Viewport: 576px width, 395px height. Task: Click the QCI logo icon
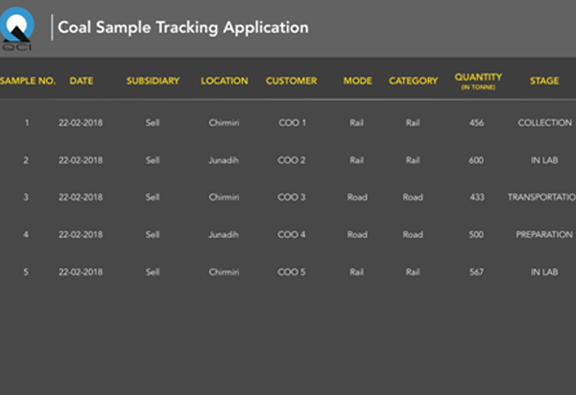pyautogui.click(x=17, y=29)
